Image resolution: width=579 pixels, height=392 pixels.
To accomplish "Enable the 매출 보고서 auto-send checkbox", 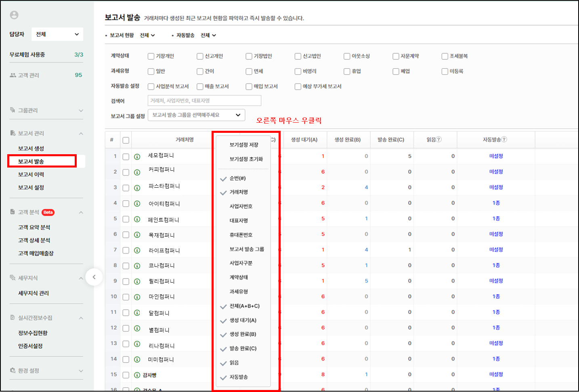I will coord(200,86).
